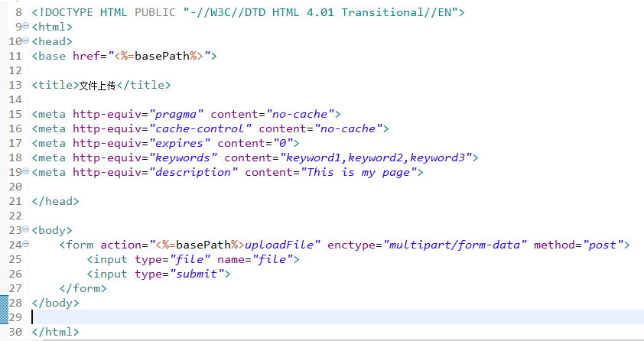This screenshot has height=341, width=644.
Task: Click the "no-cache" value on line 15
Action: (301, 114)
